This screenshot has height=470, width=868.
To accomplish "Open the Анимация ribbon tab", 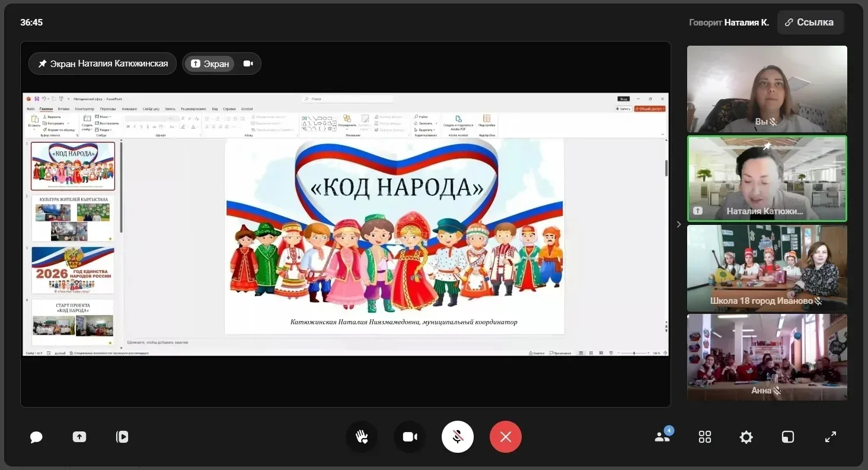I will coord(129,109).
